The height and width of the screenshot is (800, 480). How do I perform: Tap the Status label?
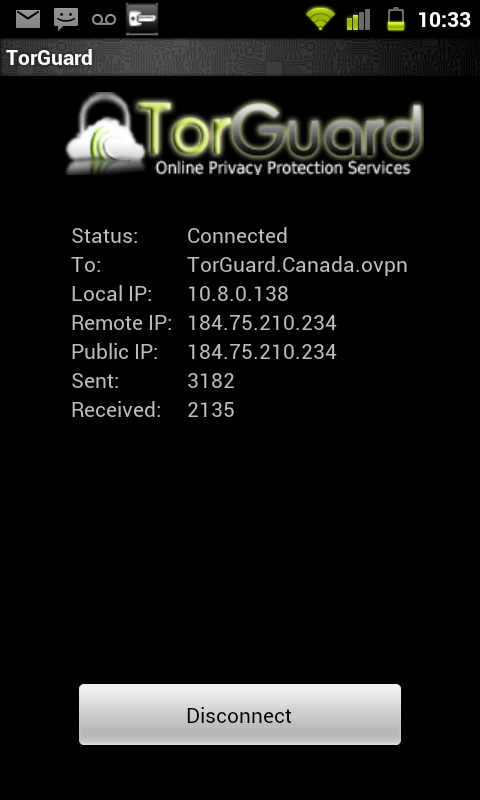(105, 236)
